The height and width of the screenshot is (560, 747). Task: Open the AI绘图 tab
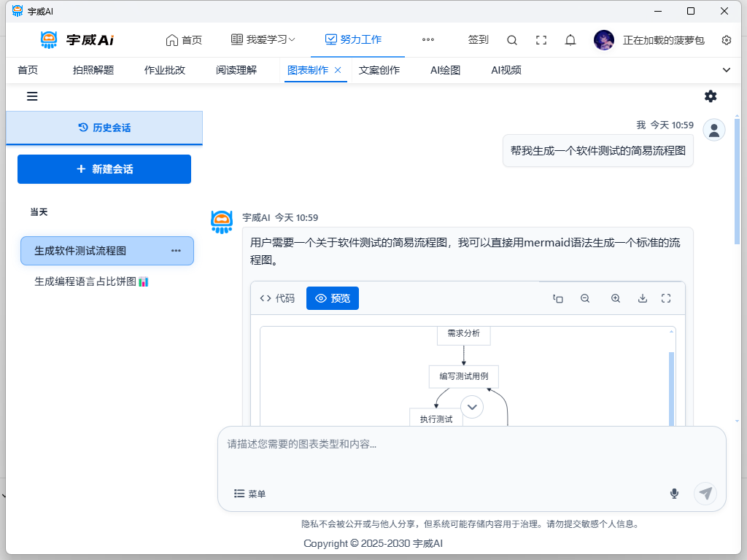(x=445, y=70)
